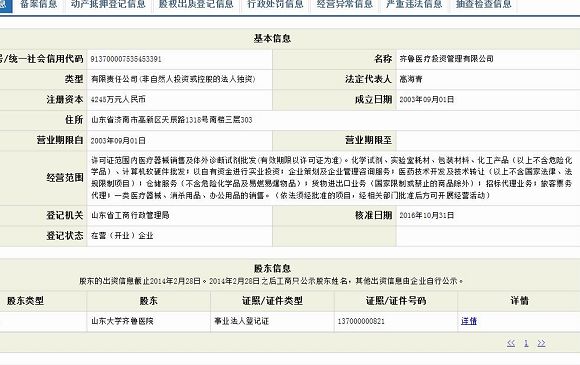Image resolution: width=580 pixels, height=365 pixels.
Task: Click the shareholder disclosure notice text
Action: pyautogui.click(x=272, y=281)
